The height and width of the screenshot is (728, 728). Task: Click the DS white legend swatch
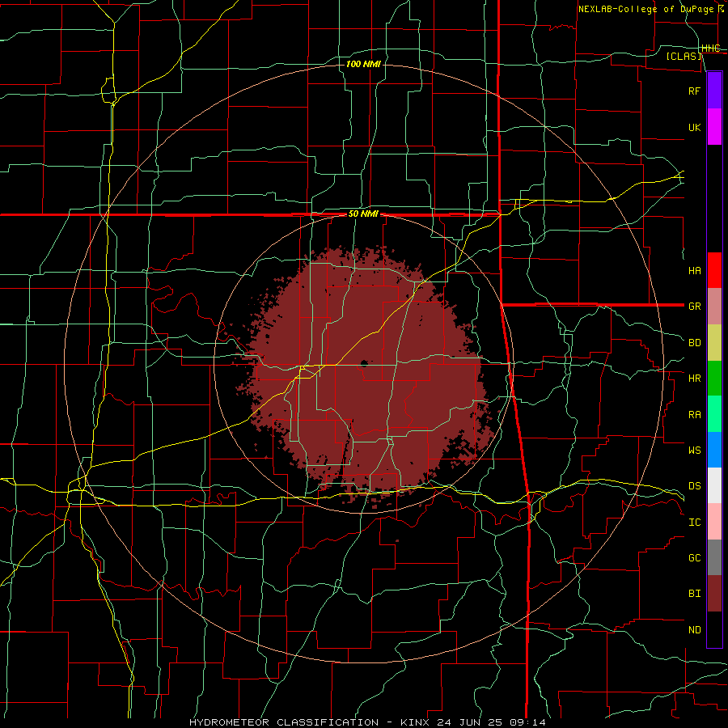coord(714,485)
